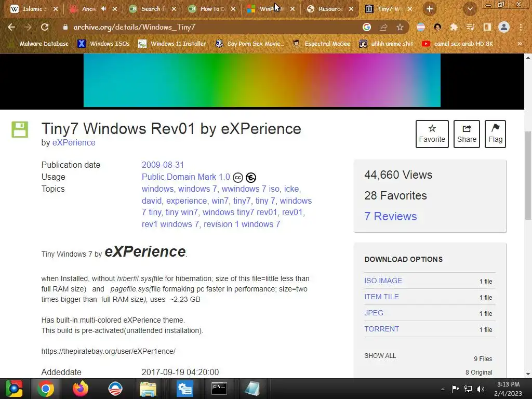Open the 2009-08-31 publication date link

click(163, 165)
